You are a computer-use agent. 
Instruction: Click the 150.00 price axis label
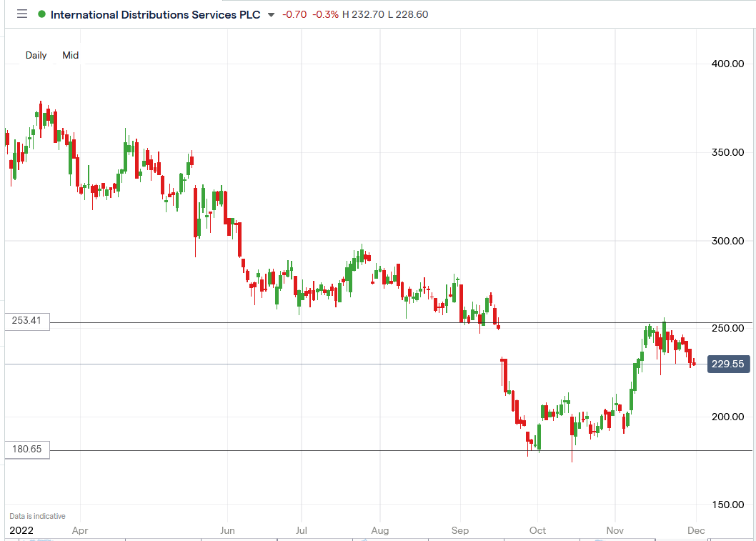[727, 505]
